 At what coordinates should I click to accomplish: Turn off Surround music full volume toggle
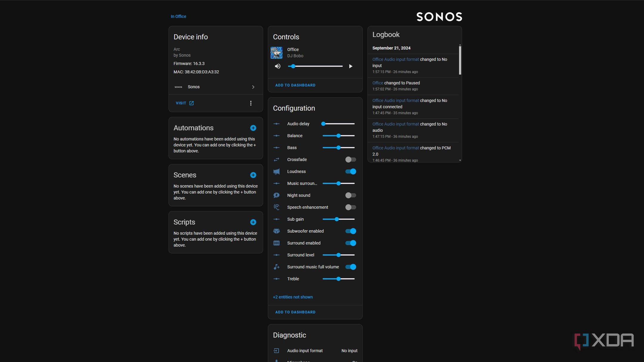click(x=351, y=267)
